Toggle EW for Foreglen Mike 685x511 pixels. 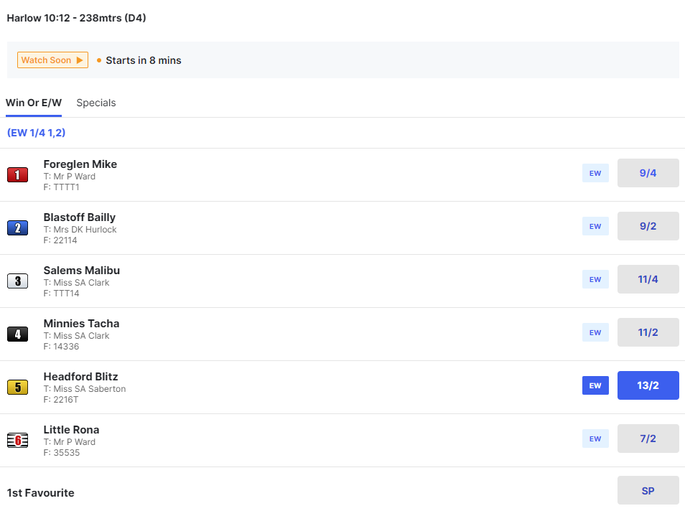pos(595,173)
